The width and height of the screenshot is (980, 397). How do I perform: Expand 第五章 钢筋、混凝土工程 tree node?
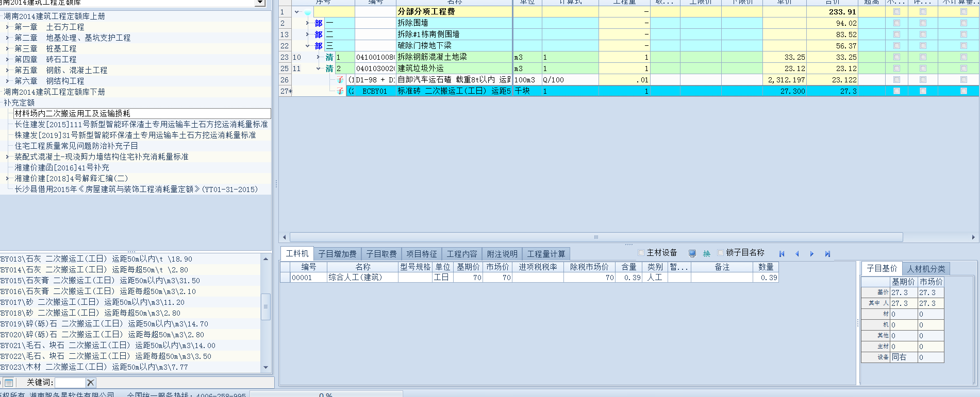7,70
